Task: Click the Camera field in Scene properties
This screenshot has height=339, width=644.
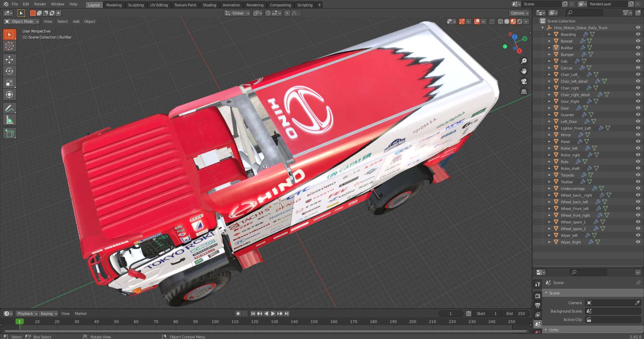Action: coord(613,303)
